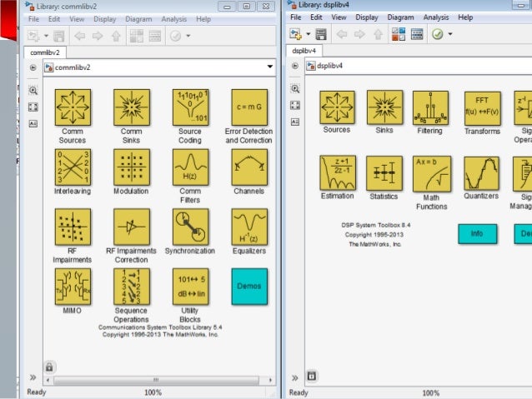Image resolution: width=532 pixels, height=399 pixels.
Task: Open Display menu in commlibv2 window
Action: coord(104,19)
